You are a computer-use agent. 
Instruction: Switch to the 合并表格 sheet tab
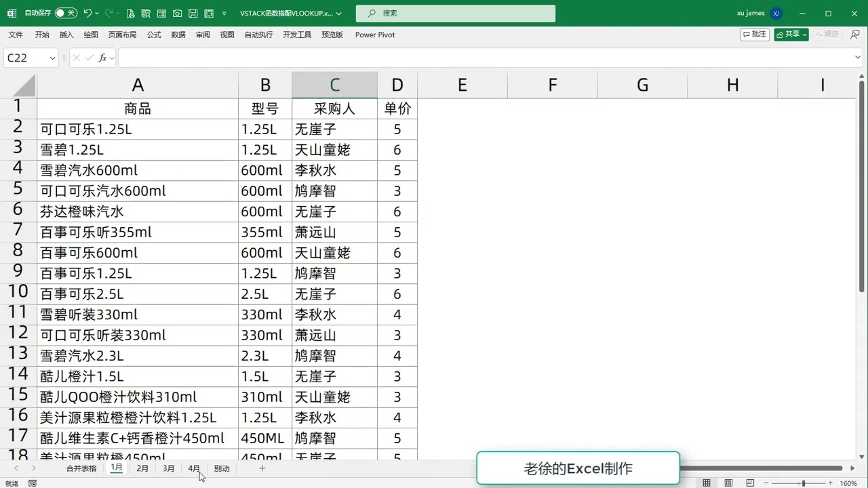click(81, 468)
